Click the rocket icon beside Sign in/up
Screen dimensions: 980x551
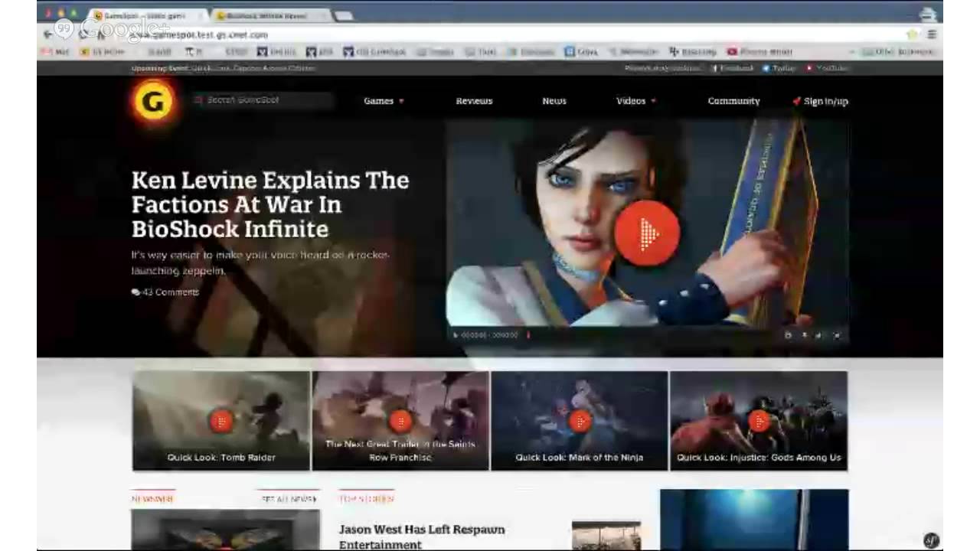pos(796,101)
